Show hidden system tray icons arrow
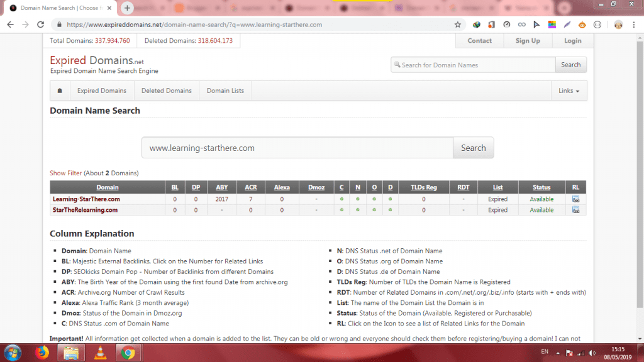 (558, 353)
